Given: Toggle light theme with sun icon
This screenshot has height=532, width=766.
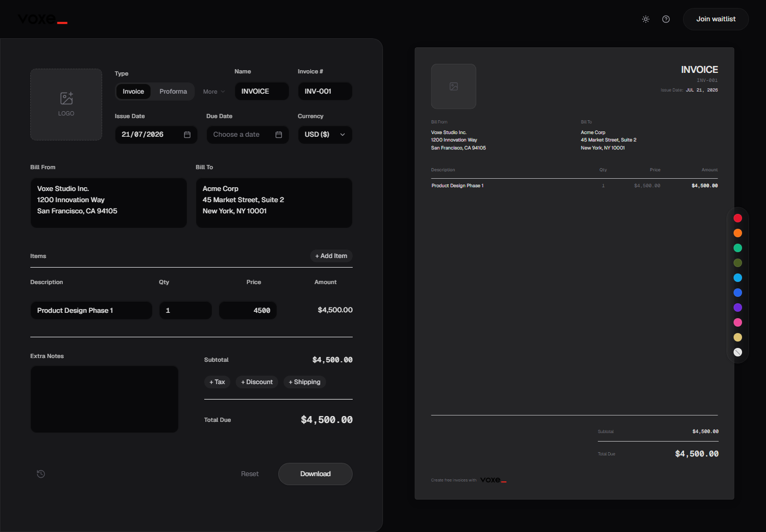Looking at the screenshot, I should (646, 19).
